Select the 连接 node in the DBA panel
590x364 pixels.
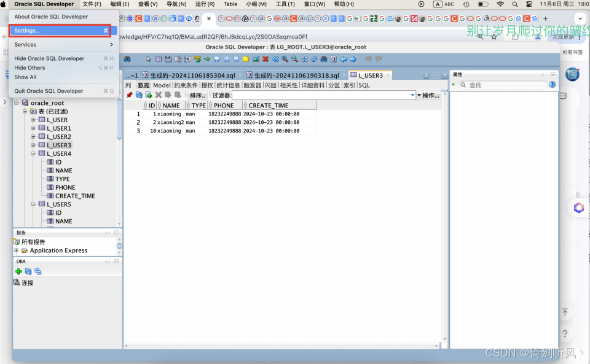(27, 282)
